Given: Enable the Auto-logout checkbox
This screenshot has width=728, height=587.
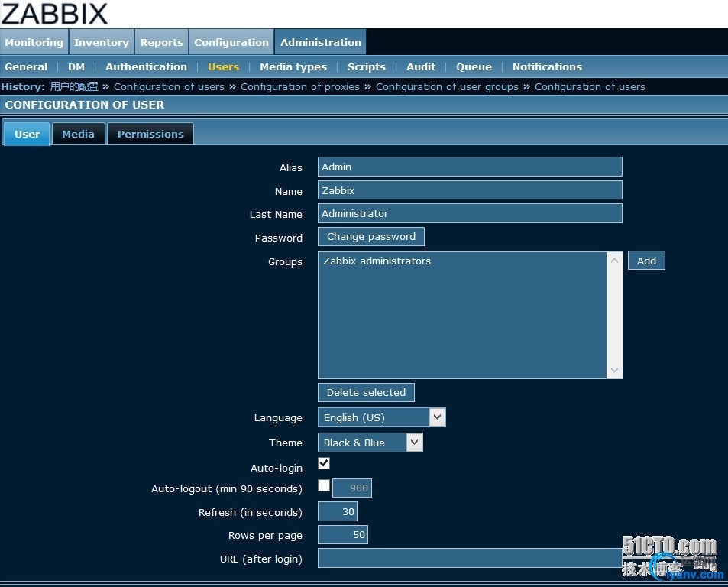Looking at the screenshot, I should coord(324,485).
